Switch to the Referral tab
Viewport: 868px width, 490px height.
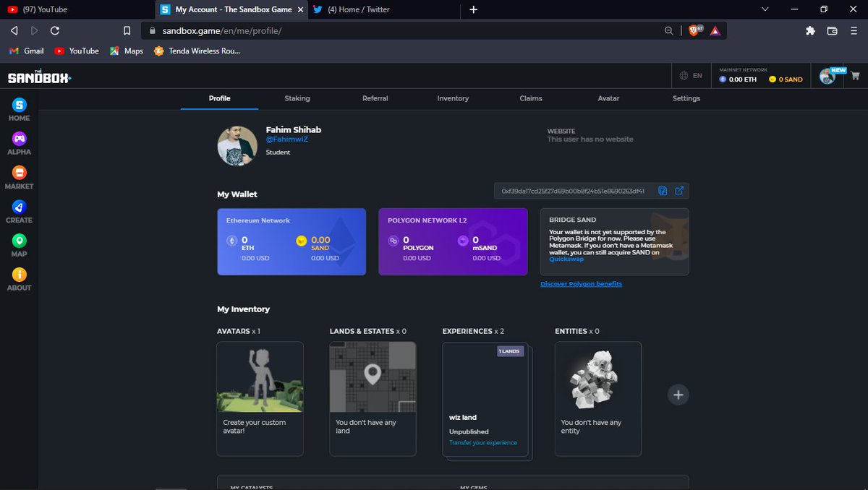(x=375, y=98)
